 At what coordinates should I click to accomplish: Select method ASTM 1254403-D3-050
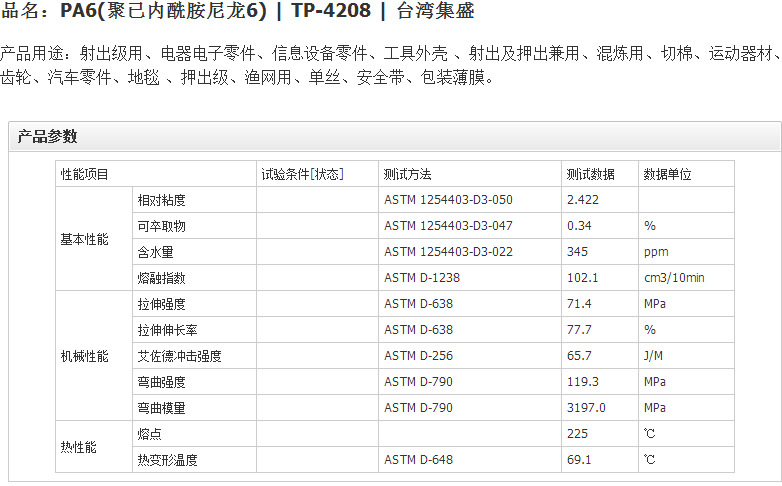coord(448,200)
